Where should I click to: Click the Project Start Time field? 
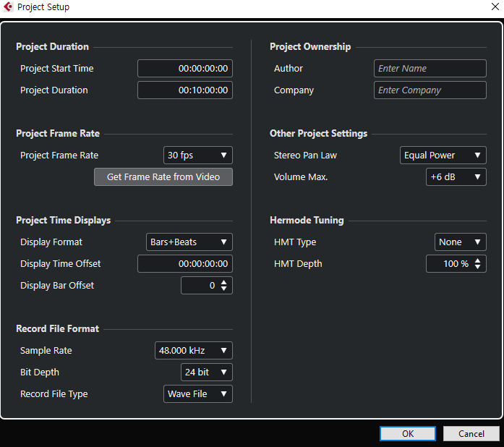pyautogui.click(x=185, y=68)
